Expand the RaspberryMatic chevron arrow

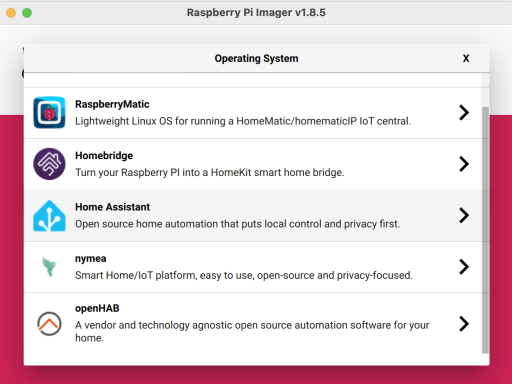point(464,112)
